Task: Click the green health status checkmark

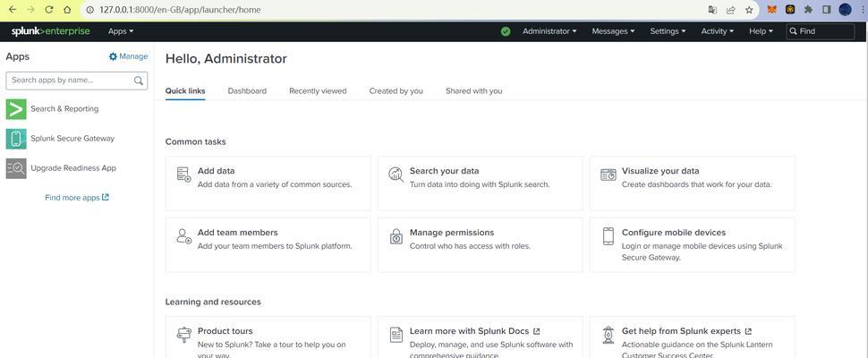Action: 506,31
